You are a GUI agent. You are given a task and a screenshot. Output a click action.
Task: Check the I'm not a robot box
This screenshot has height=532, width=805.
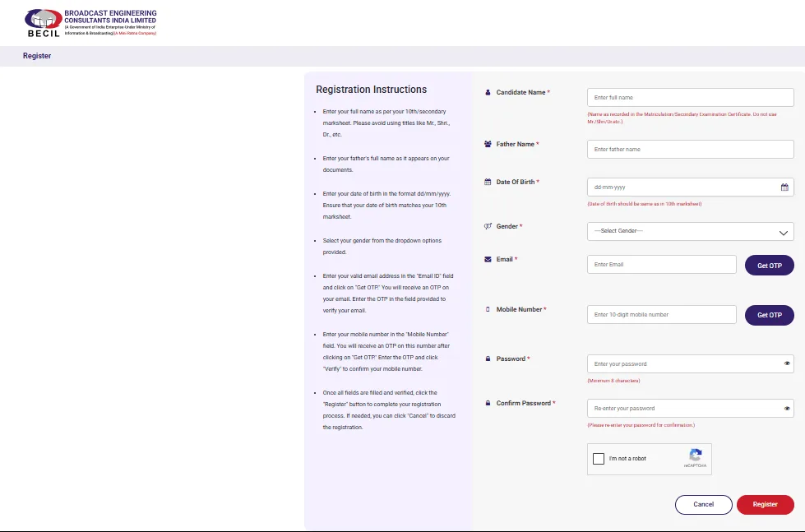pos(599,459)
